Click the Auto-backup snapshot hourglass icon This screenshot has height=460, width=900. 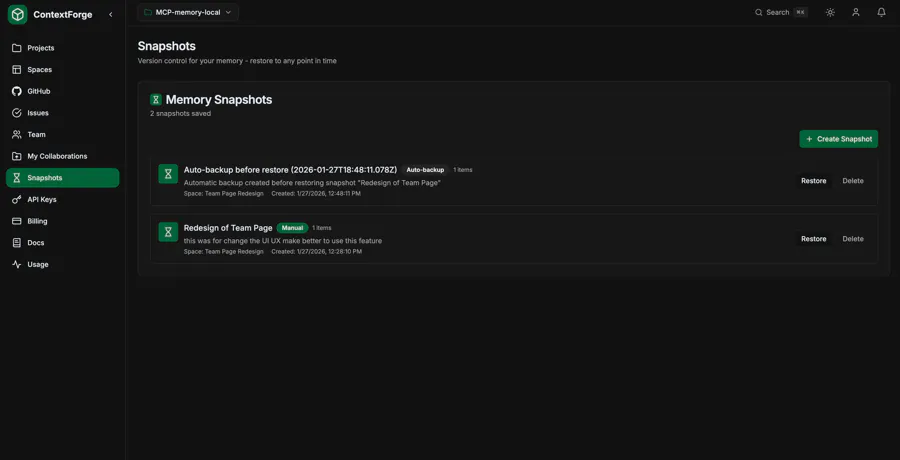pyautogui.click(x=168, y=174)
